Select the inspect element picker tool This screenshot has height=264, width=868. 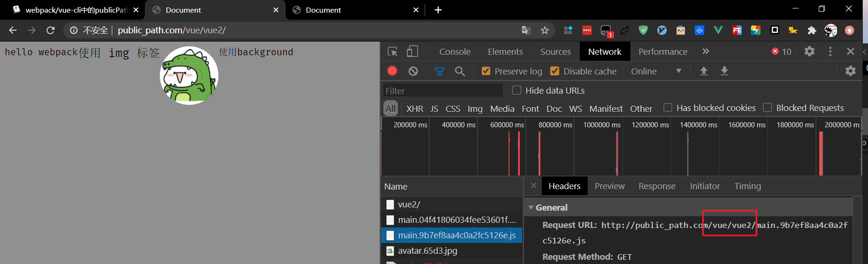tap(393, 51)
